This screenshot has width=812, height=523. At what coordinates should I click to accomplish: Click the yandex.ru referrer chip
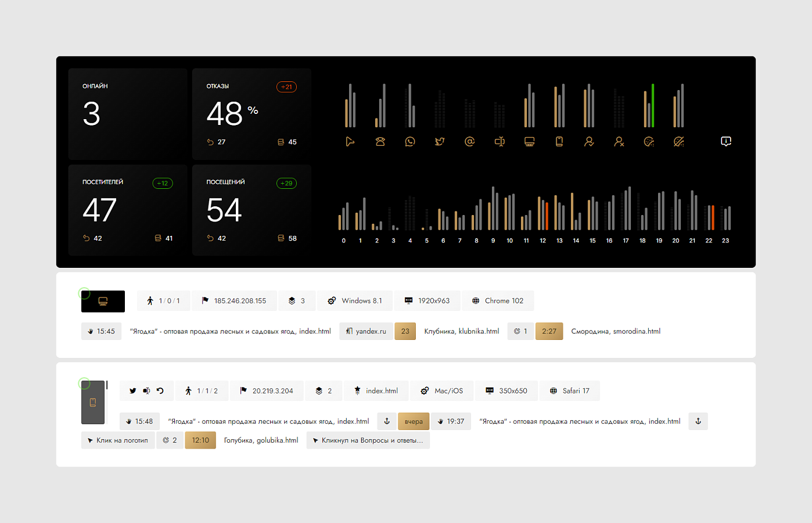pos(366,331)
